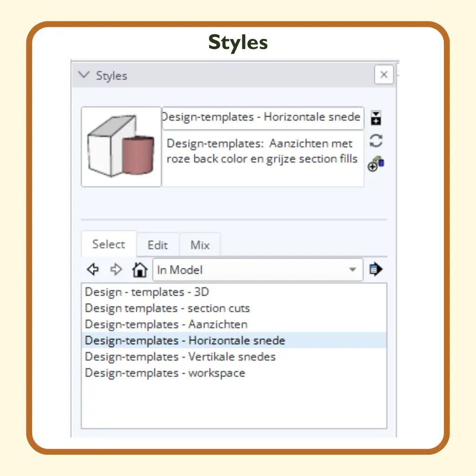Open the Details menu arrow icon

(x=376, y=269)
